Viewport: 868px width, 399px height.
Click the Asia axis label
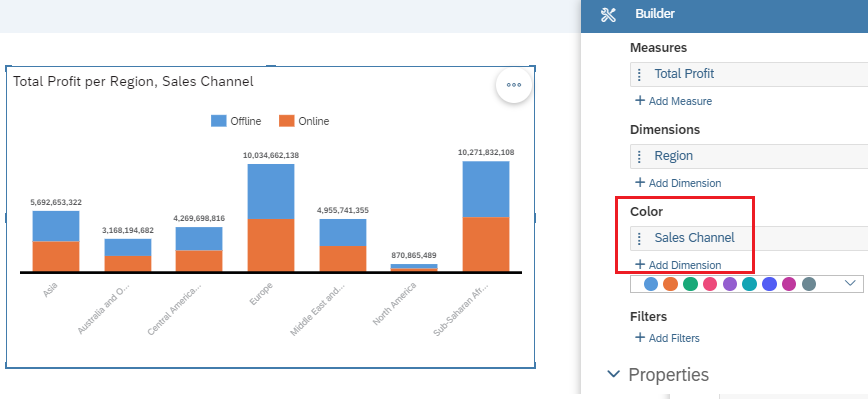pyautogui.click(x=50, y=290)
